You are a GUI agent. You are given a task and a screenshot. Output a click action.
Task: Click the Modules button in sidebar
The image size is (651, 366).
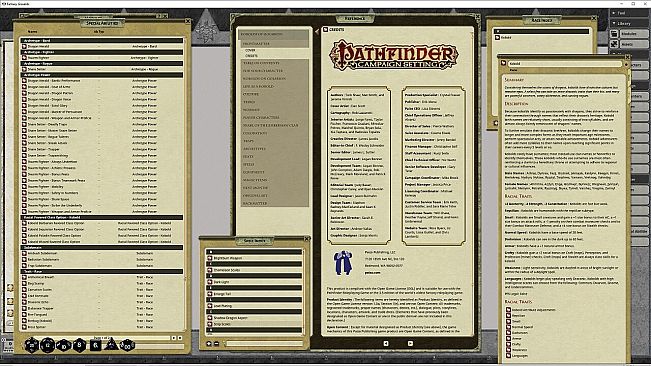click(x=634, y=34)
